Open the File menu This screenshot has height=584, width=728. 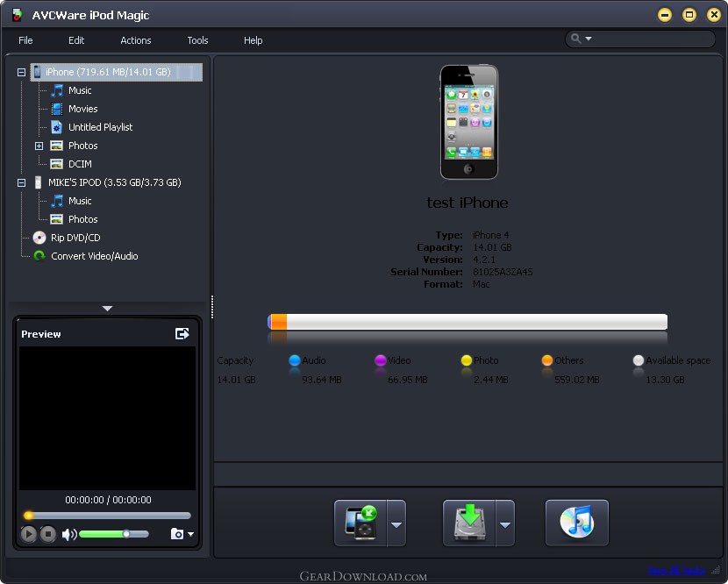(25, 40)
